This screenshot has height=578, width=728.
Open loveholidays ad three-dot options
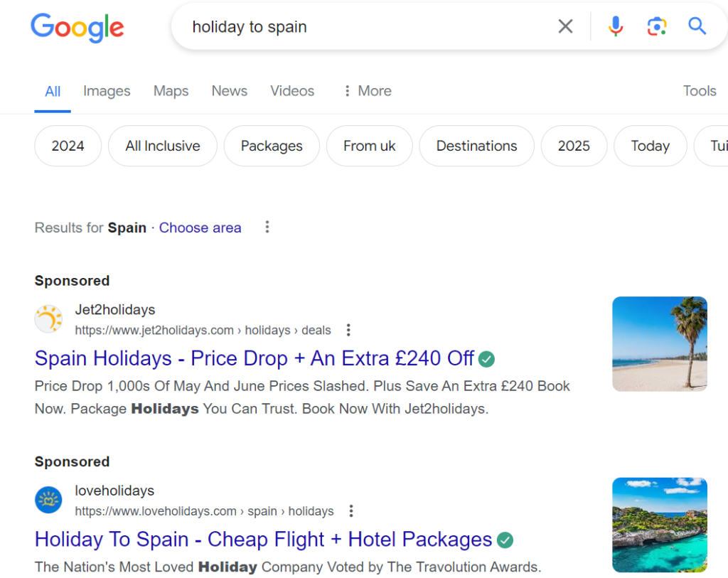pyautogui.click(x=351, y=511)
